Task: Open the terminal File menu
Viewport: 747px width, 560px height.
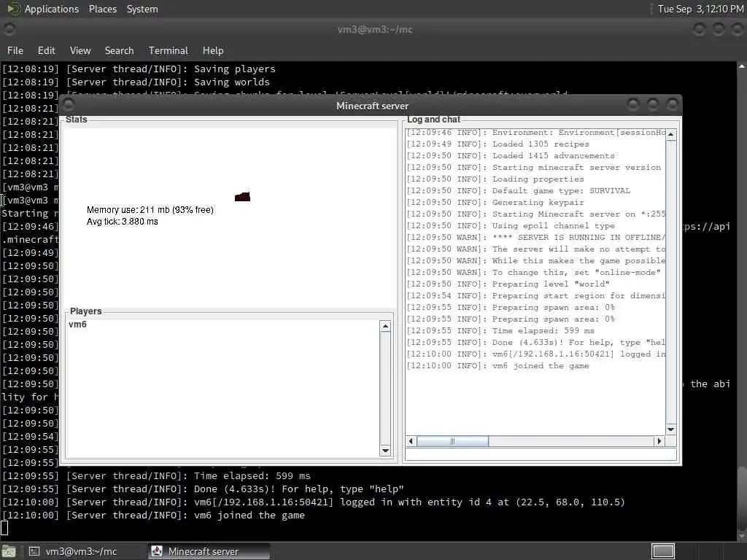Action: point(15,50)
